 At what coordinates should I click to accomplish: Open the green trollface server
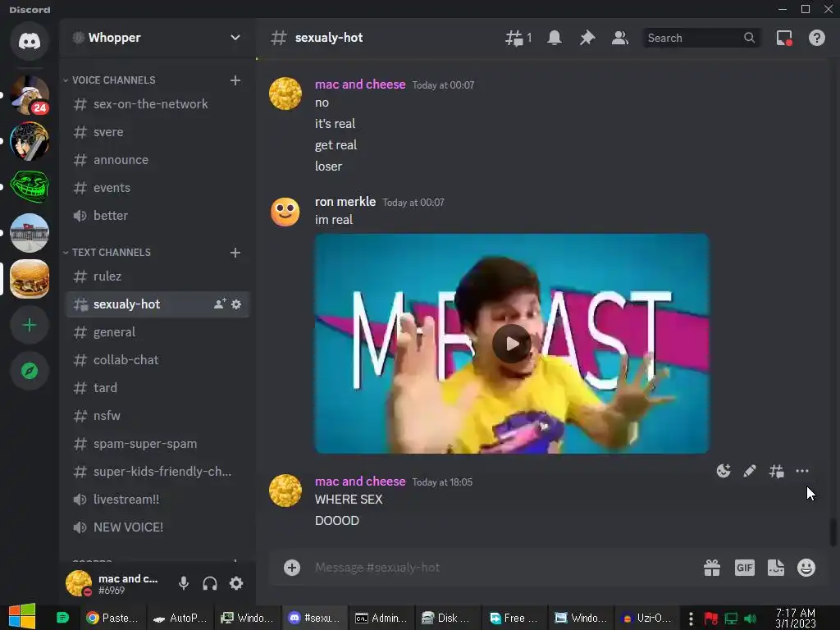click(x=30, y=186)
